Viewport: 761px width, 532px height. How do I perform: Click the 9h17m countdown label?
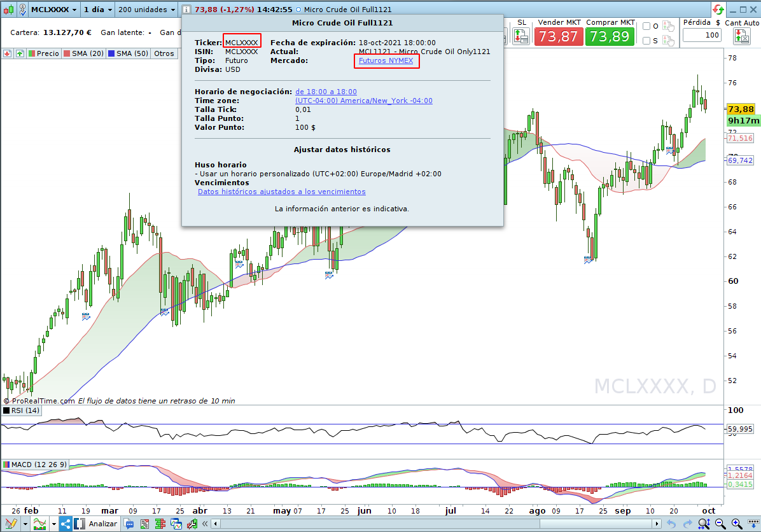point(743,120)
